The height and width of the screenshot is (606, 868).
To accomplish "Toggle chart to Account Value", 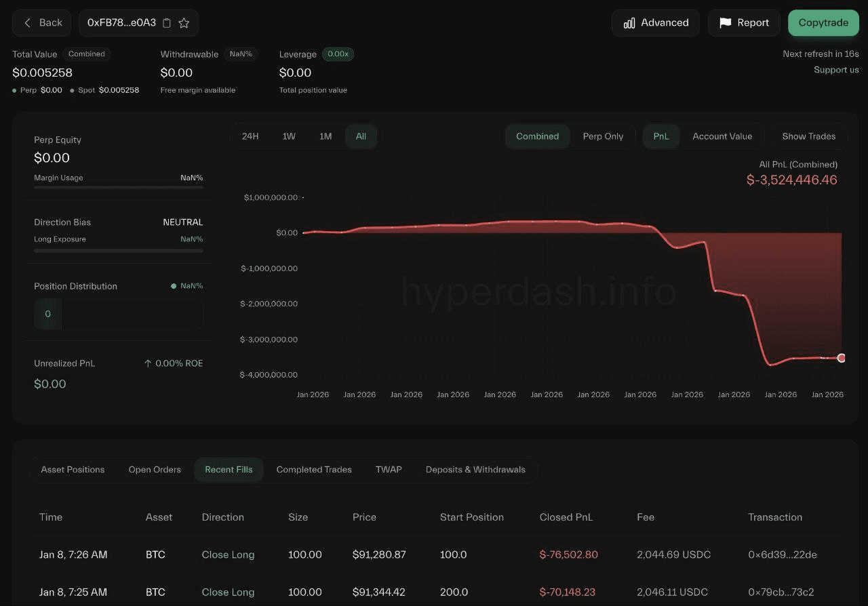I will pyautogui.click(x=722, y=136).
